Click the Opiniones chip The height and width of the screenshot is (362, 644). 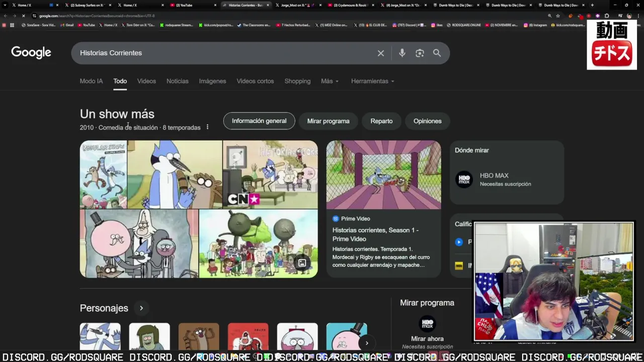coord(428,121)
